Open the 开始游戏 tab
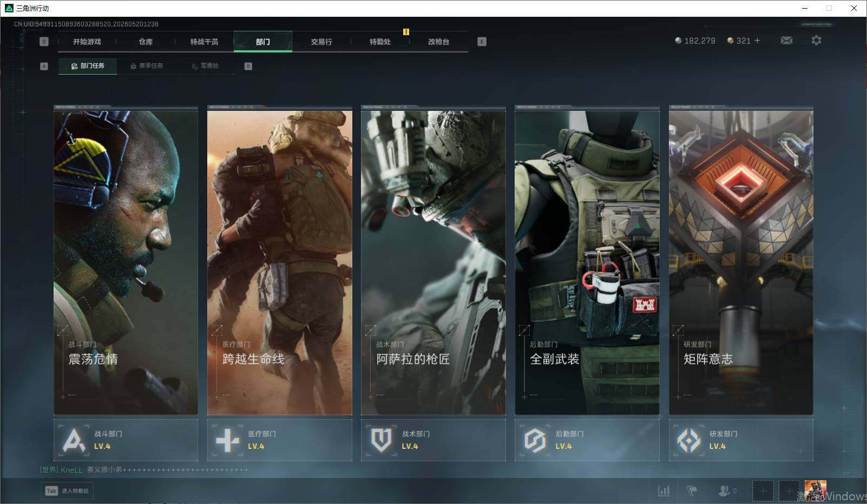 [87, 42]
